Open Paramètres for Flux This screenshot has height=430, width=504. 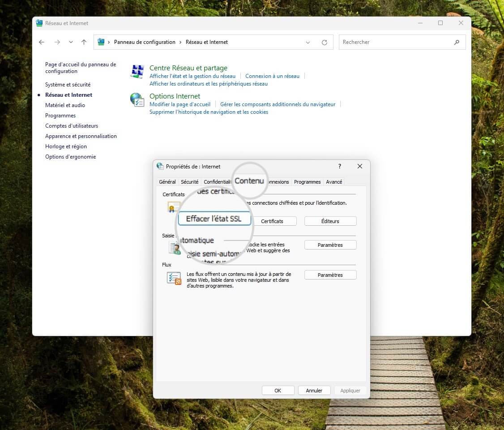tap(330, 275)
